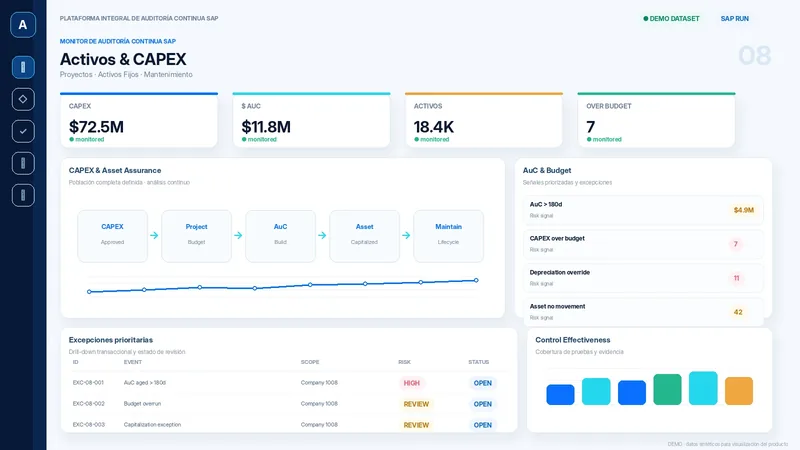Click the arrow between CAPEX and Project
Viewport: 800px width, 450px height.
154,235
